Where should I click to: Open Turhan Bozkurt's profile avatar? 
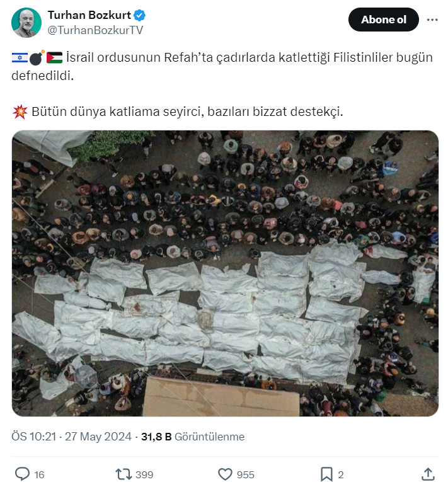26,23
